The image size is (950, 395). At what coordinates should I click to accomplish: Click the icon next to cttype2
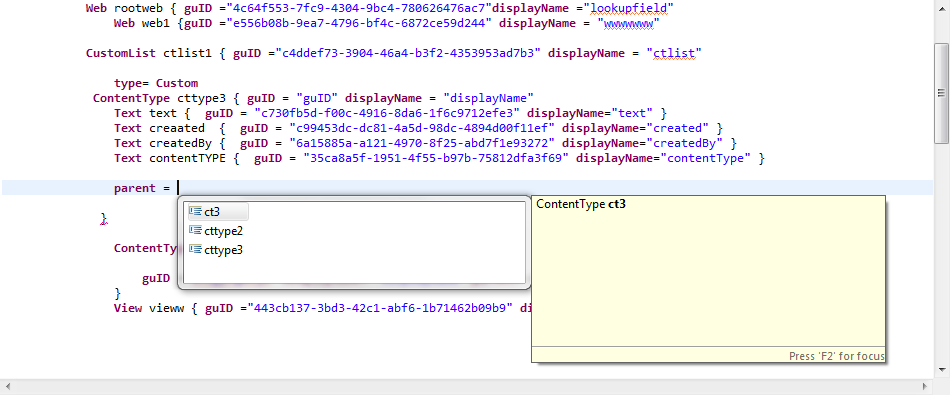click(x=195, y=230)
